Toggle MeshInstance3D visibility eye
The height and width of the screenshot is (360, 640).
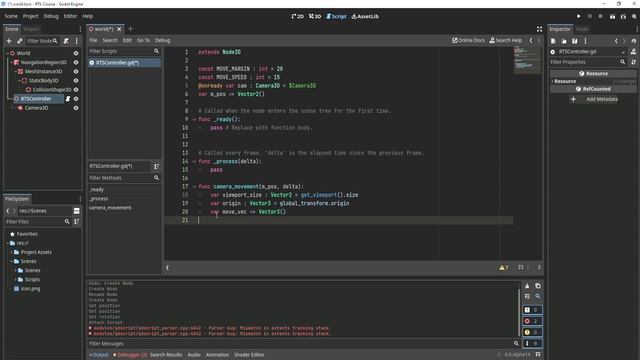(76, 71)
